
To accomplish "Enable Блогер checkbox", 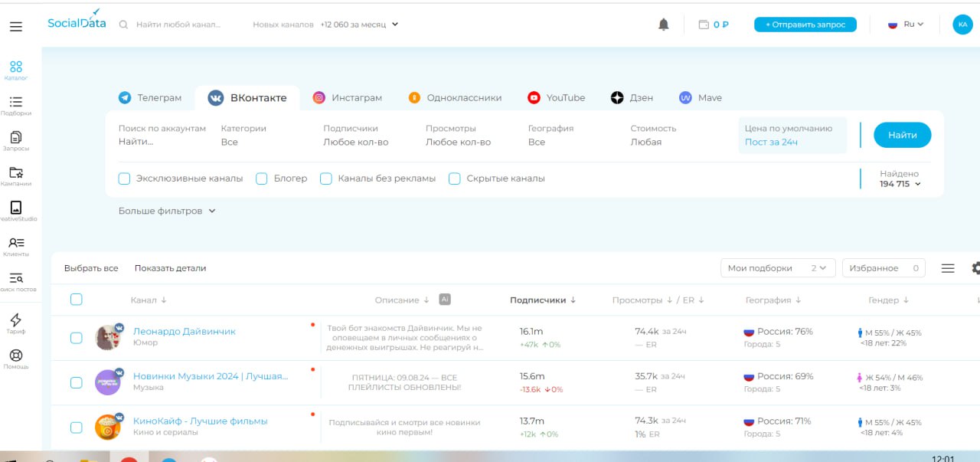I will 261,179.
